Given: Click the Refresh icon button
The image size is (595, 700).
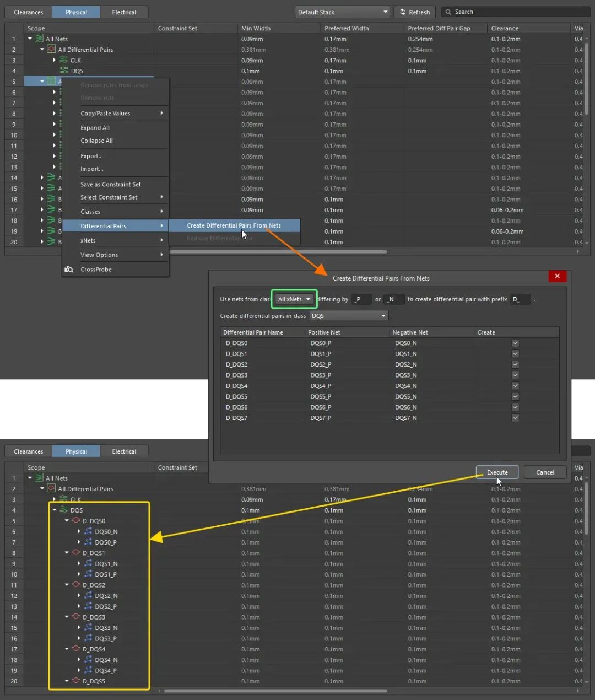Looking at the screenshot, I should coord(403,12).
